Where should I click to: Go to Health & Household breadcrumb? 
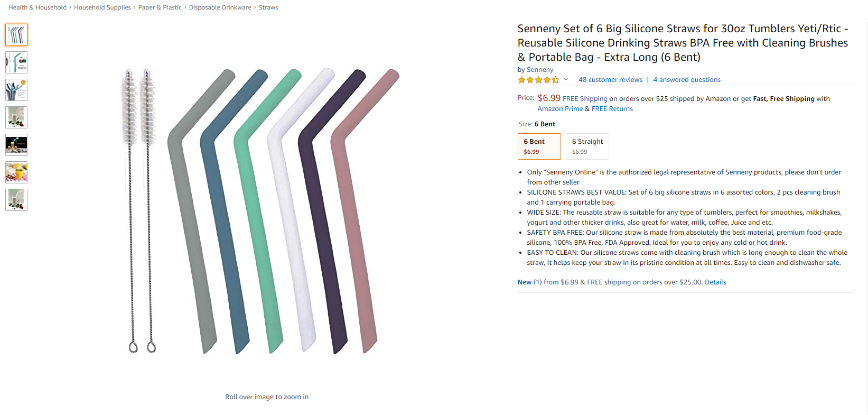click(x=38, y=7)
